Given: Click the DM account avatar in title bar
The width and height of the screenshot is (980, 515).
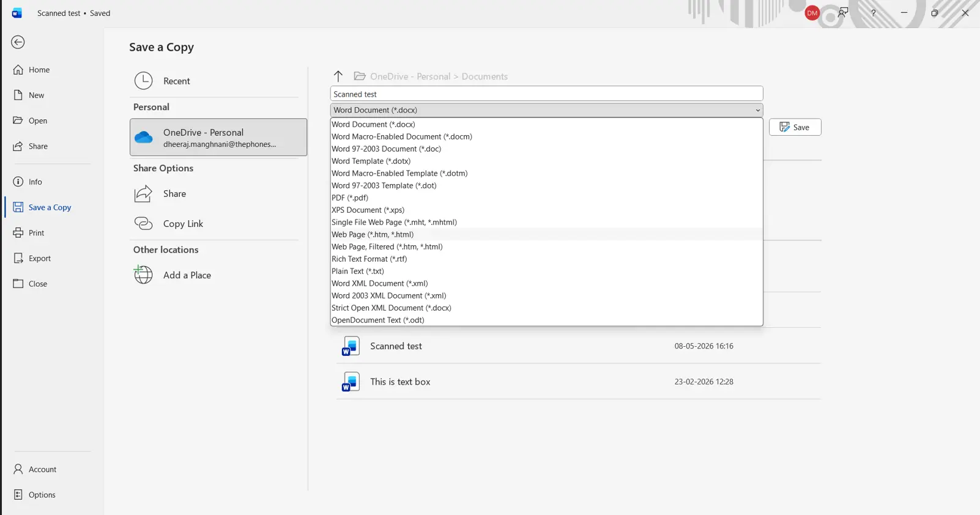Looking at the screenshot, I should pos(812,13).
